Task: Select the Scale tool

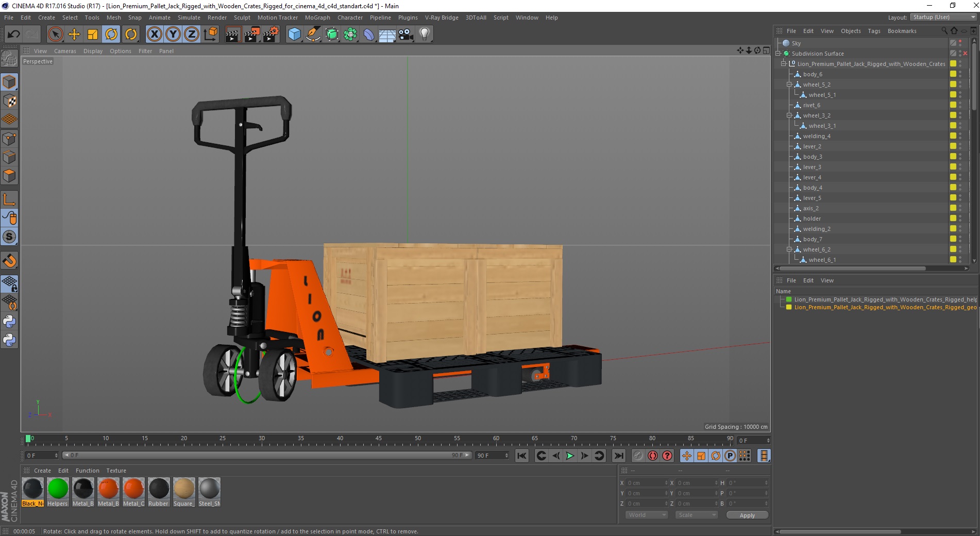Action: 93,35
